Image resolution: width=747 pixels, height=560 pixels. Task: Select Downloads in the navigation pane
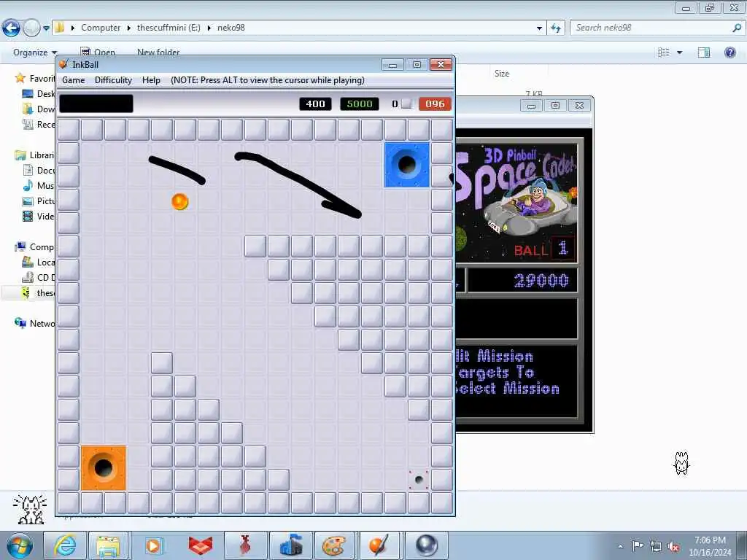pos(39,109)
